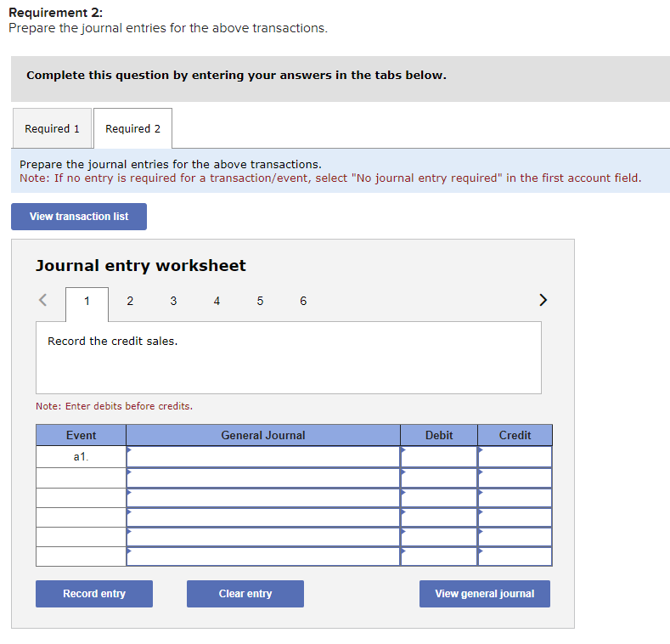This screenshot has width=670, height=644.
Task: Switch to journal entry tab 6
Action: (x=303, y=301)
